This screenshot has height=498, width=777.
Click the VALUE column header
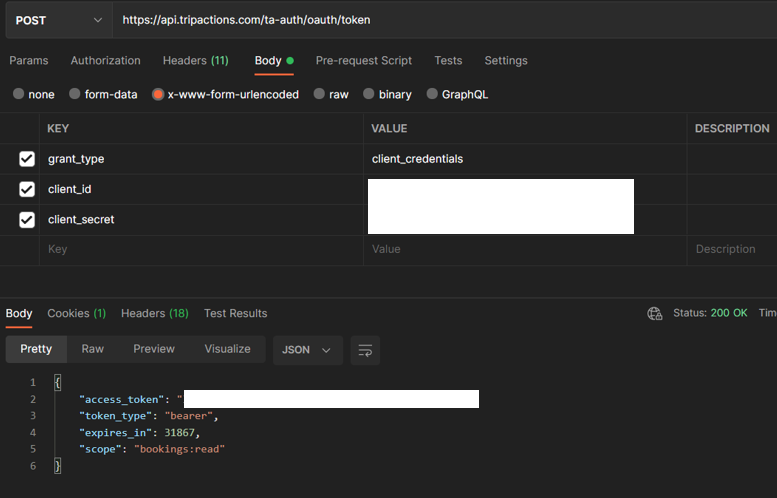coord(389,129)
